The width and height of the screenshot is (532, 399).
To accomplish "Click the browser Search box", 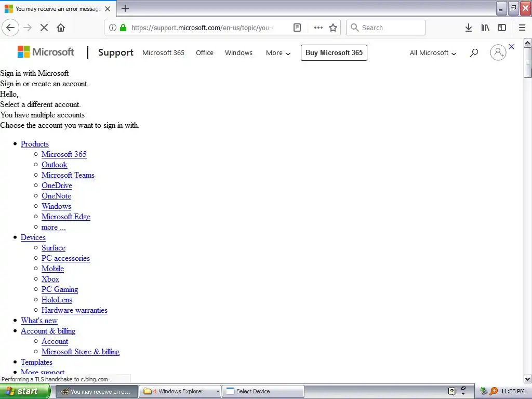I will click(385, 28).
